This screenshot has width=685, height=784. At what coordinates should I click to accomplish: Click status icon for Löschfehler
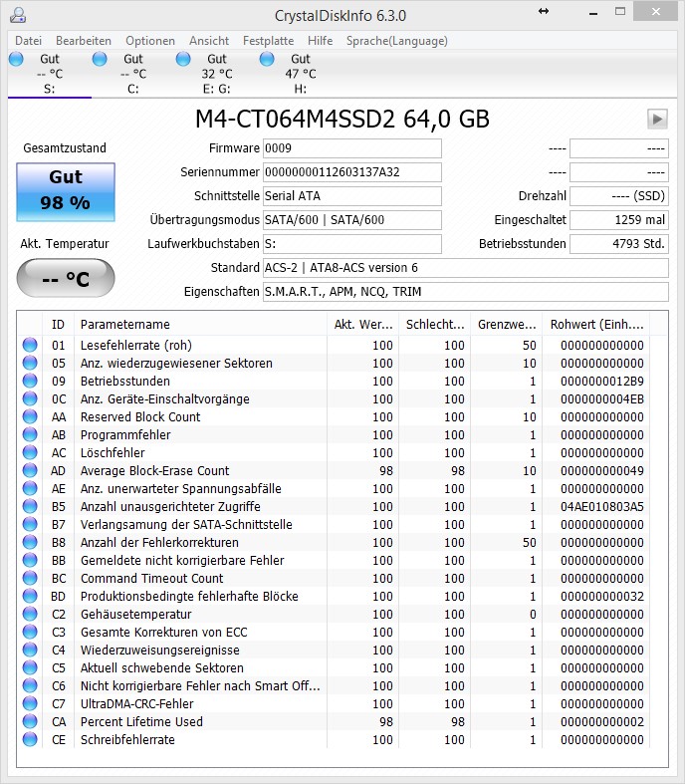pos(30,452)
